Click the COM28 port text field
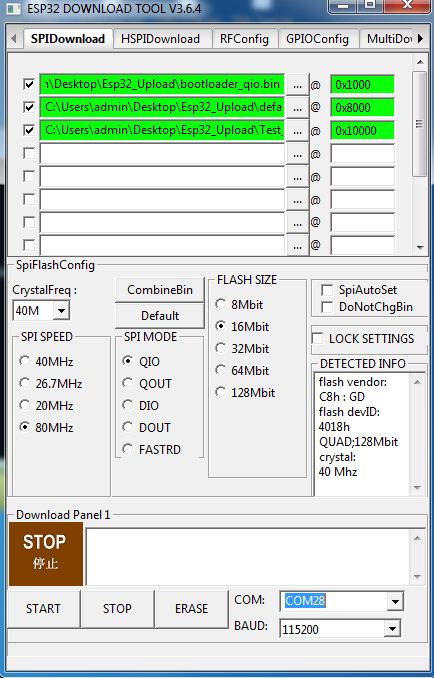This screenshot has width=434, height=678. (333, 601)
